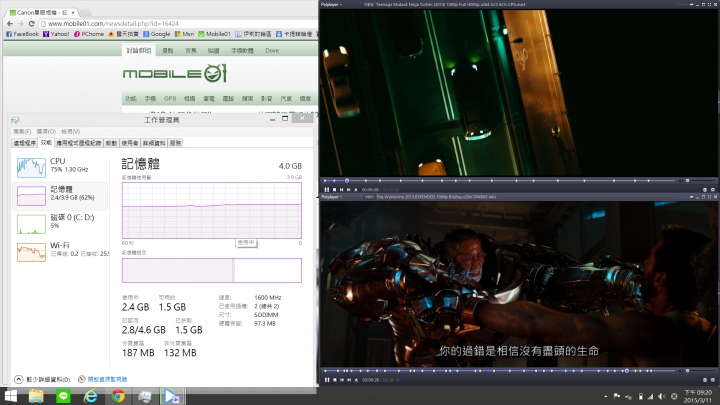The width and height of the screenshot is (720, 405).
Task: Stop playback in the top PotPlayer window
Action: (334, 190)
